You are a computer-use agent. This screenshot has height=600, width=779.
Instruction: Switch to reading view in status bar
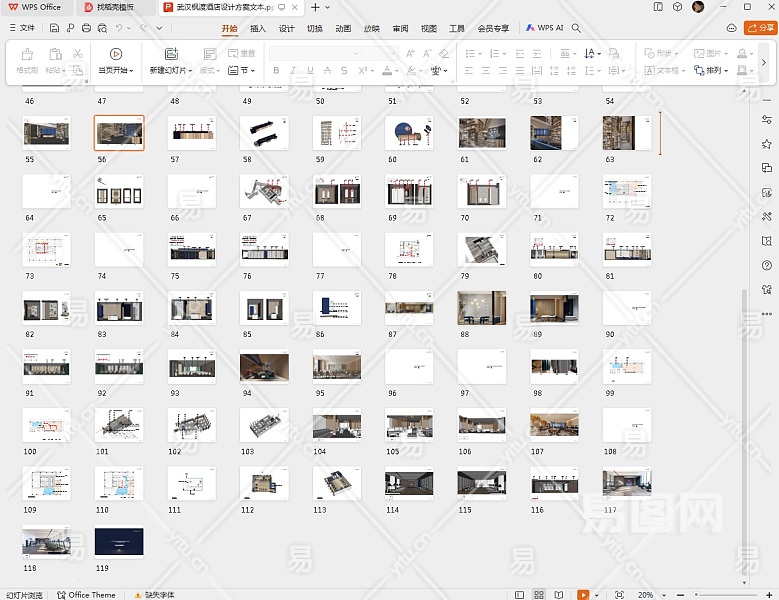click(559, 594)
